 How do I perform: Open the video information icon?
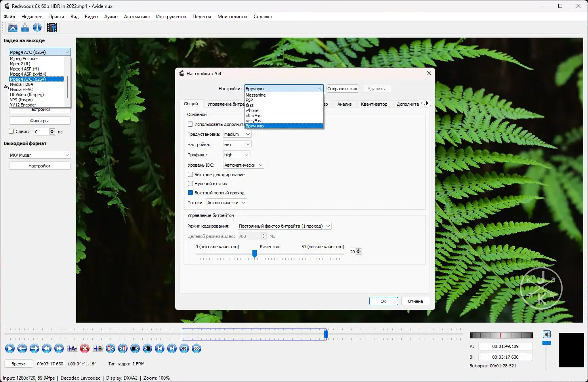(x=37, y=27)
